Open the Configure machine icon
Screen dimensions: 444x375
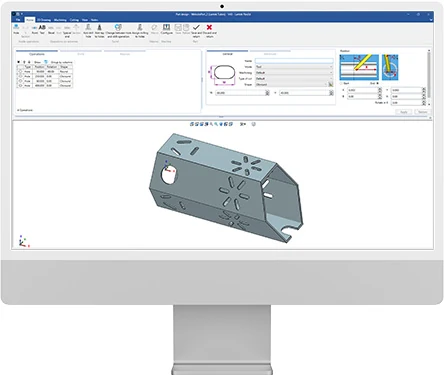[x=167, y=29]
